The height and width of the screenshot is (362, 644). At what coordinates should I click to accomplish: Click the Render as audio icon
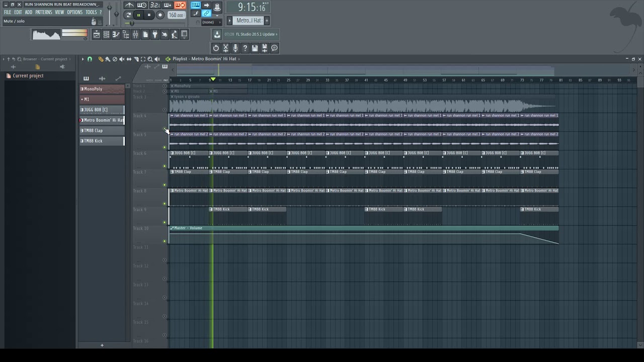click(265, 48)
